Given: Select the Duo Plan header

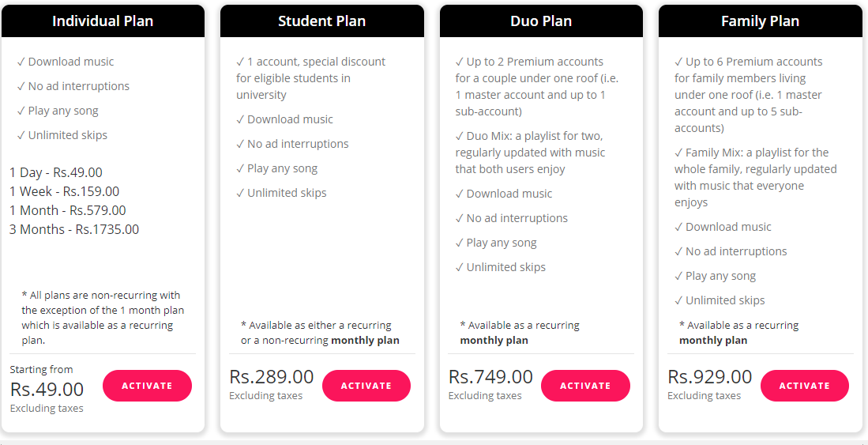Looking at the screenshot, I should pos(541,21).
